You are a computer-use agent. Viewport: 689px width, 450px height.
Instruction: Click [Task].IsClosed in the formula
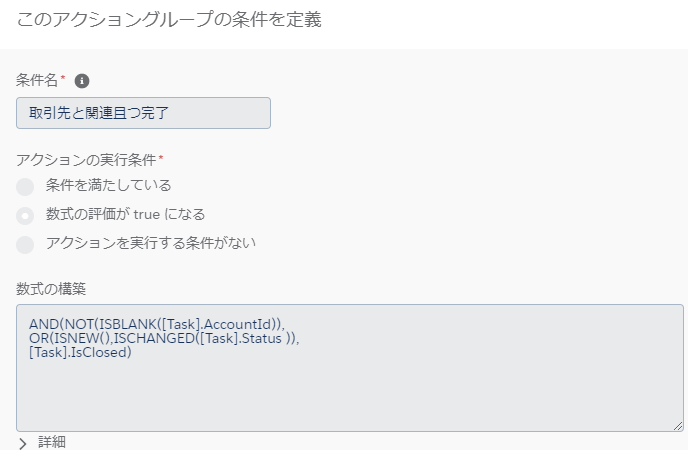(x=78, y=352)
